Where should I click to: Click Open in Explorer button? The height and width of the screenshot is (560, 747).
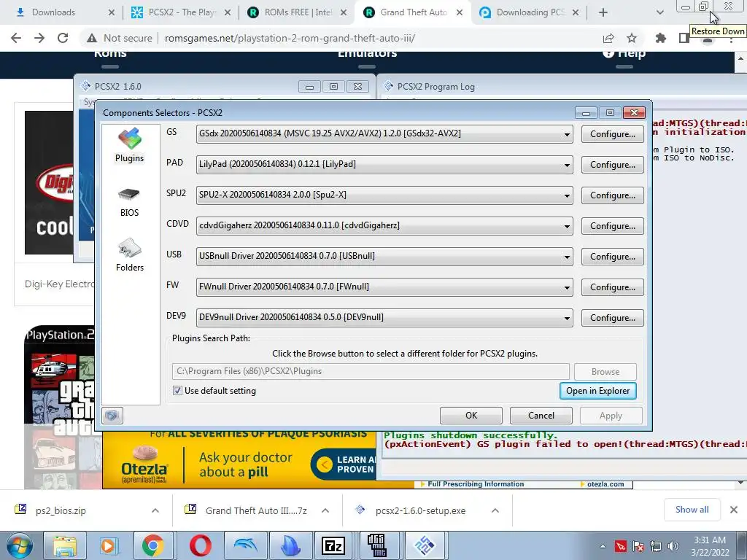point(598,391)
